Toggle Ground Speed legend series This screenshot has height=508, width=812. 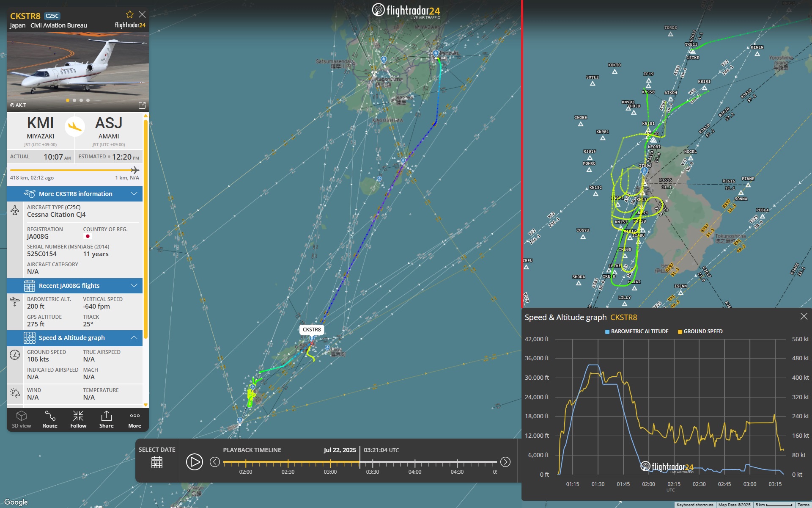pyautogui.click(x=700, y=331)
